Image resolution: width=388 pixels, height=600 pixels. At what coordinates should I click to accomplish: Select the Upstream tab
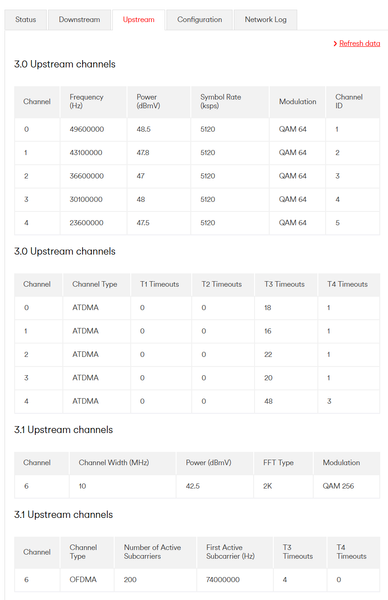point(139,20)
